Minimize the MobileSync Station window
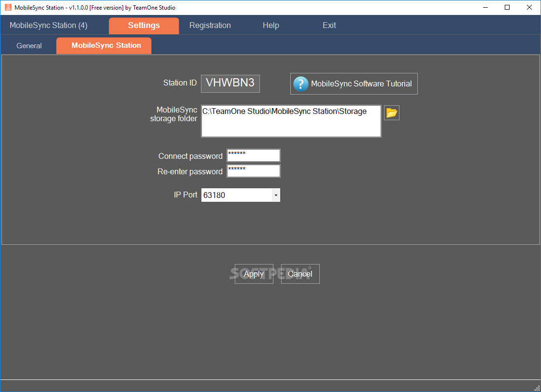541x392 pixels. (x=485, y=7)
